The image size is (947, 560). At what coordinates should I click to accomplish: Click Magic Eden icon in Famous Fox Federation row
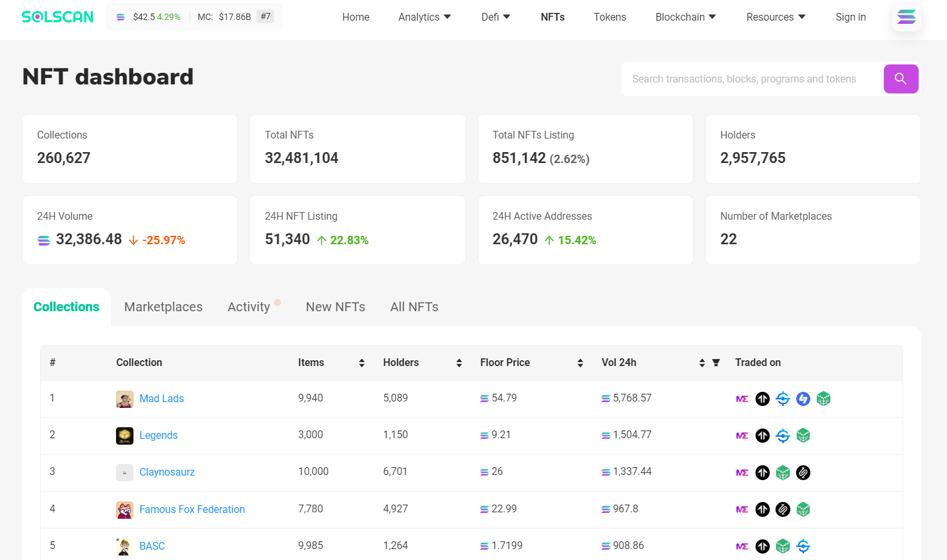(742, 510)
